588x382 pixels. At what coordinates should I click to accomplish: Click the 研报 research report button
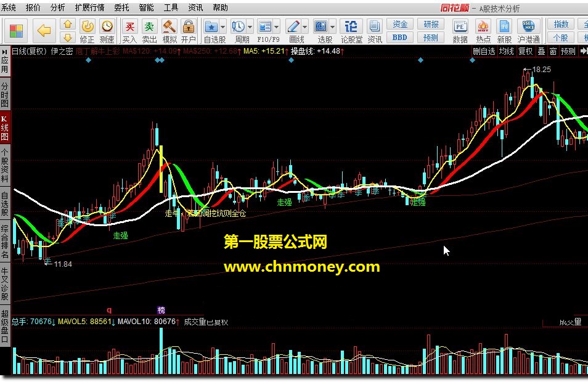(431, 25)
